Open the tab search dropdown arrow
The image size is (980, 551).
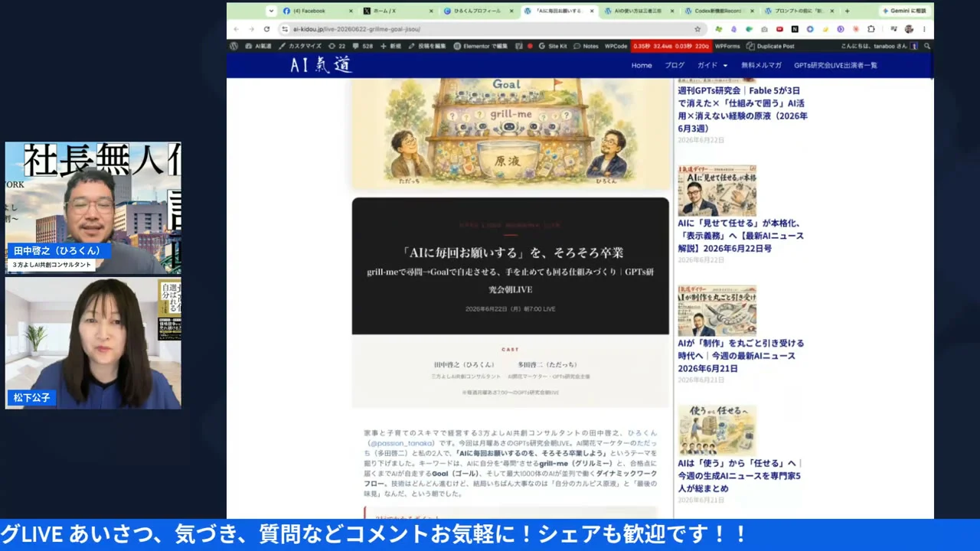[271, 11]
